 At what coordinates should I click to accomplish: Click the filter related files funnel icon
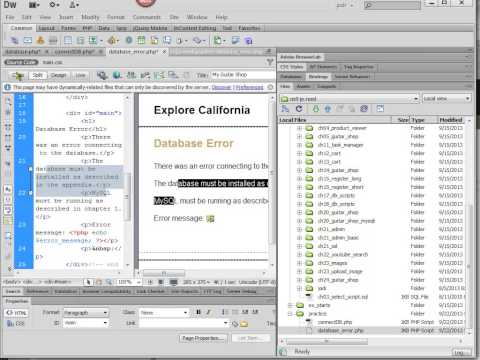pos(270,62)
